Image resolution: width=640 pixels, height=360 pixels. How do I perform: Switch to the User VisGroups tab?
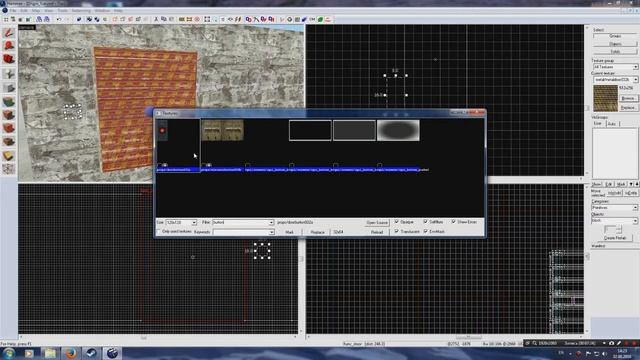598,124
